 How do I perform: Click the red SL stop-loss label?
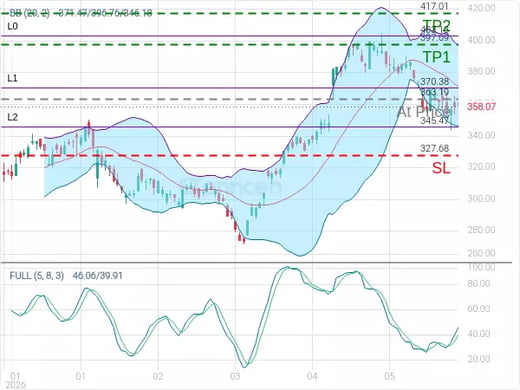[x=441, y=168]
